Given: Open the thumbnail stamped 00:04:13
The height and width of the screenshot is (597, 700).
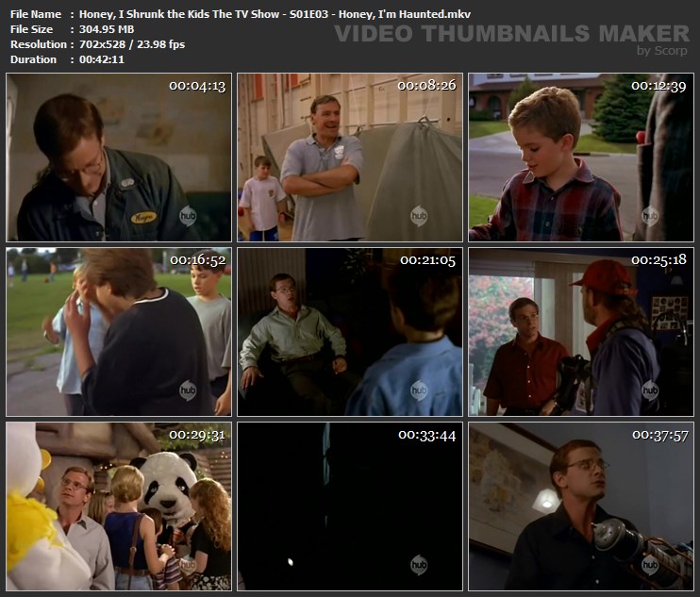Looking at the screenshot, I should [119, 158].
